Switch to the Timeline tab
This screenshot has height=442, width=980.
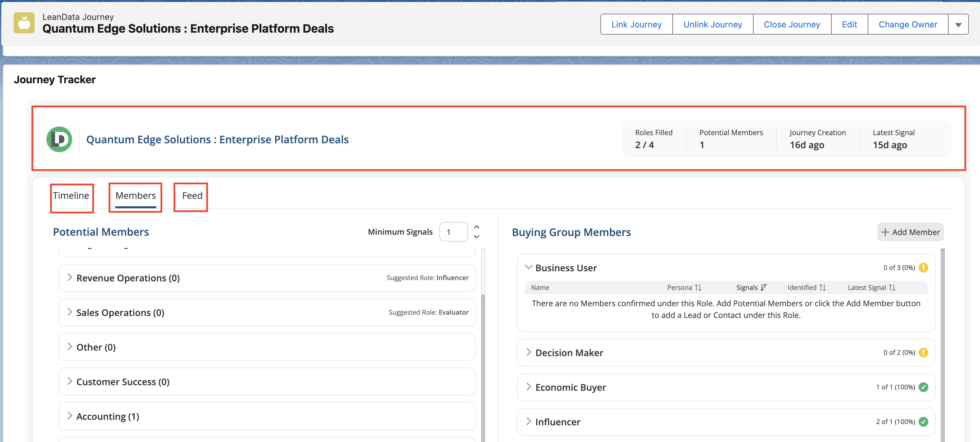(71, 195)
